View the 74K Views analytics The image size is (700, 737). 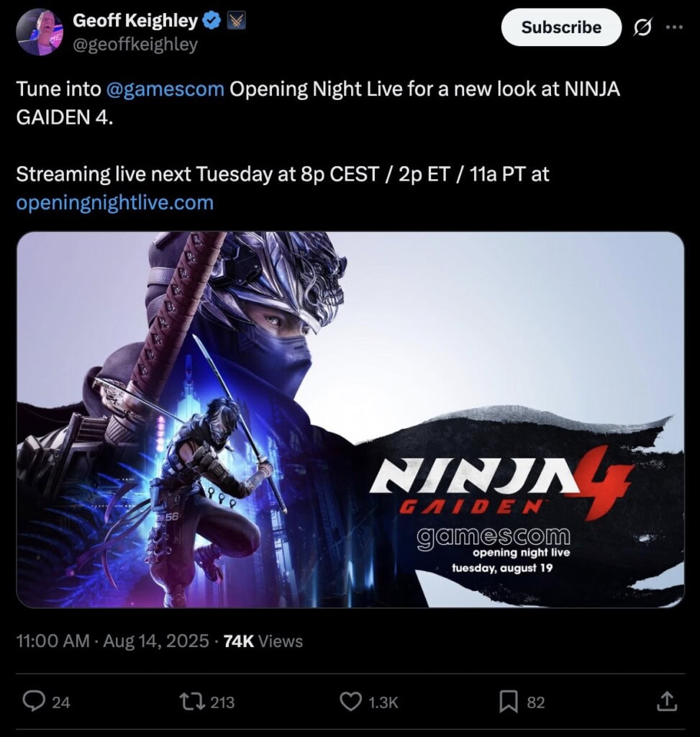point(263,641)
